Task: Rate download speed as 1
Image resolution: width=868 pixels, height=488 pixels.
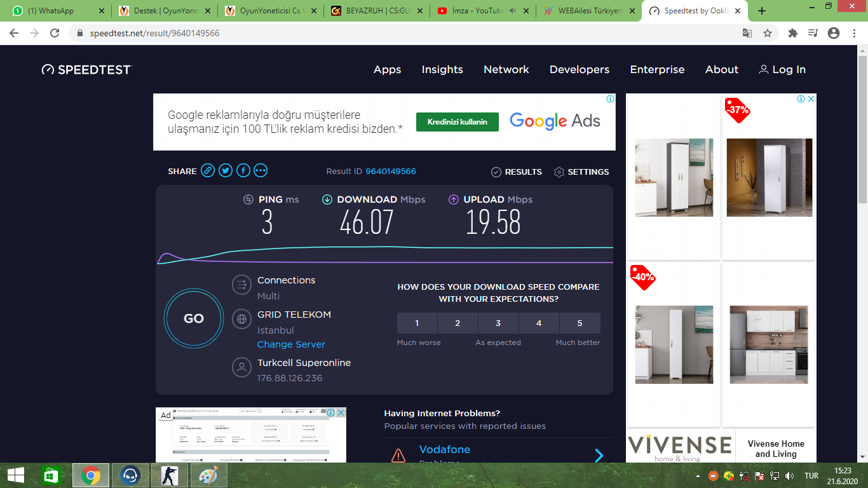Action: pyautogui.click(x=417, y=323)
